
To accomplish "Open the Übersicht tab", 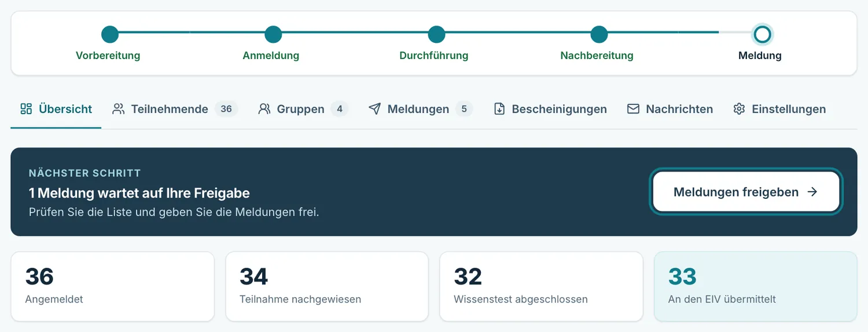I will tap(56, 109).
